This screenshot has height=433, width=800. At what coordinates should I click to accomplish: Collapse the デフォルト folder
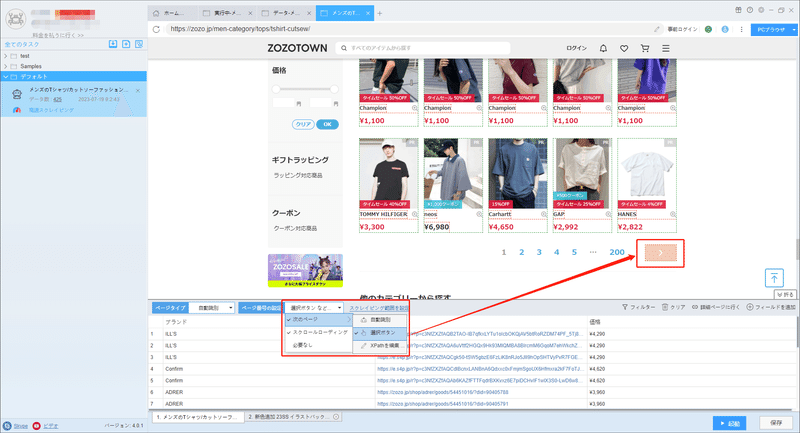pos(6,77)
